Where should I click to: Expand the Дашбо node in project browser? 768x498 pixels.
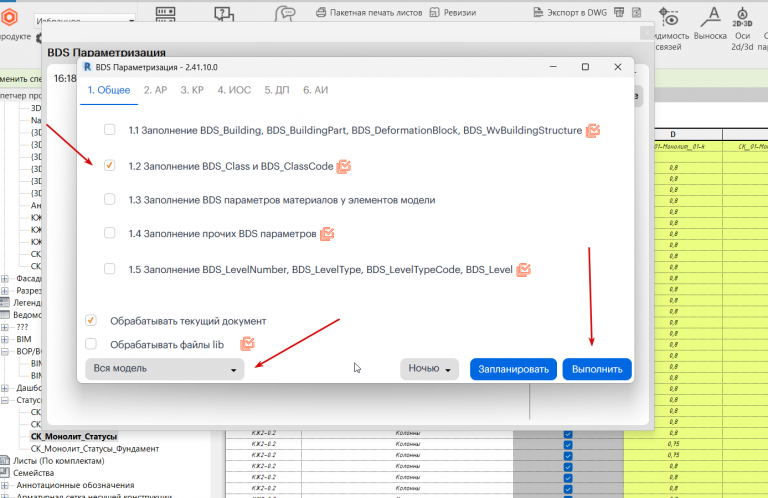coord(5,388)
